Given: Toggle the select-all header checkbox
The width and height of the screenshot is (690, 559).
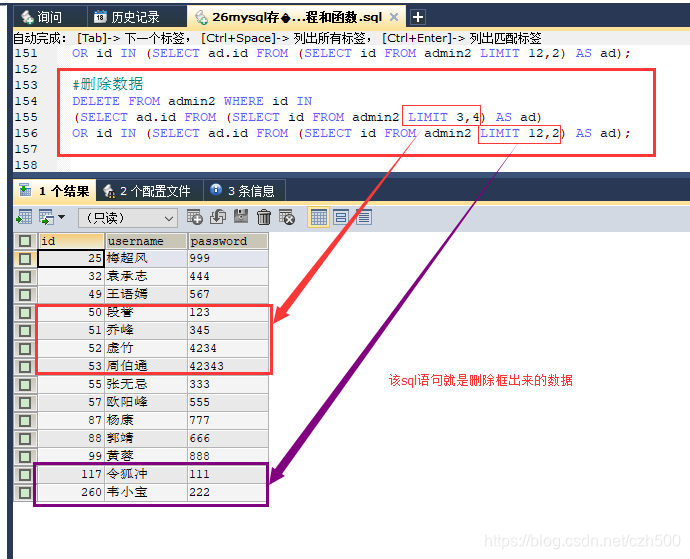Looking at the screenshot, I should 25,241.
